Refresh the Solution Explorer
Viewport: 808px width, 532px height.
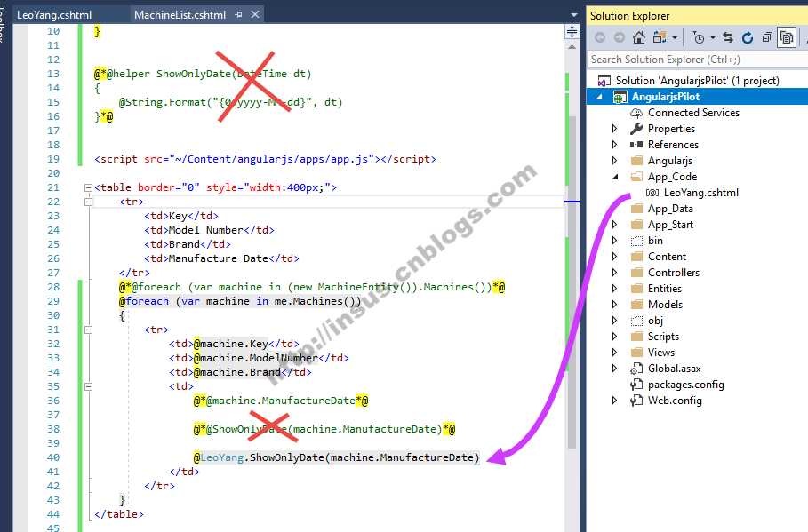click(748, 37)
